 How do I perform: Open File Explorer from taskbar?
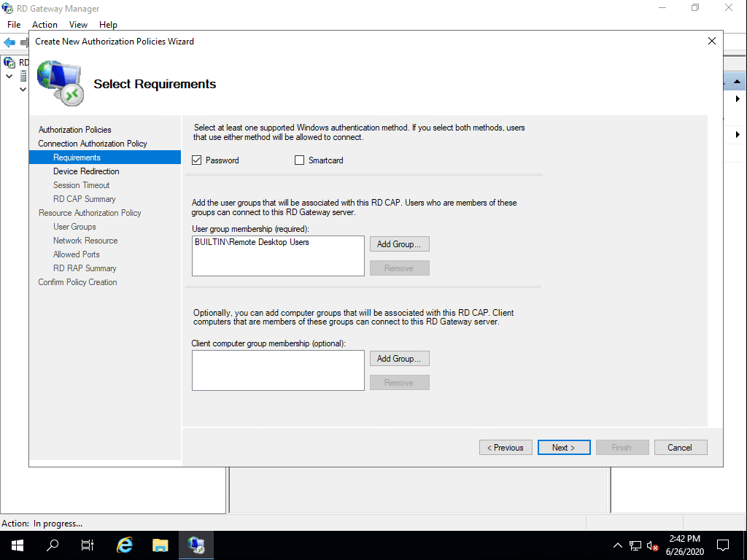(x=160, y=545)
